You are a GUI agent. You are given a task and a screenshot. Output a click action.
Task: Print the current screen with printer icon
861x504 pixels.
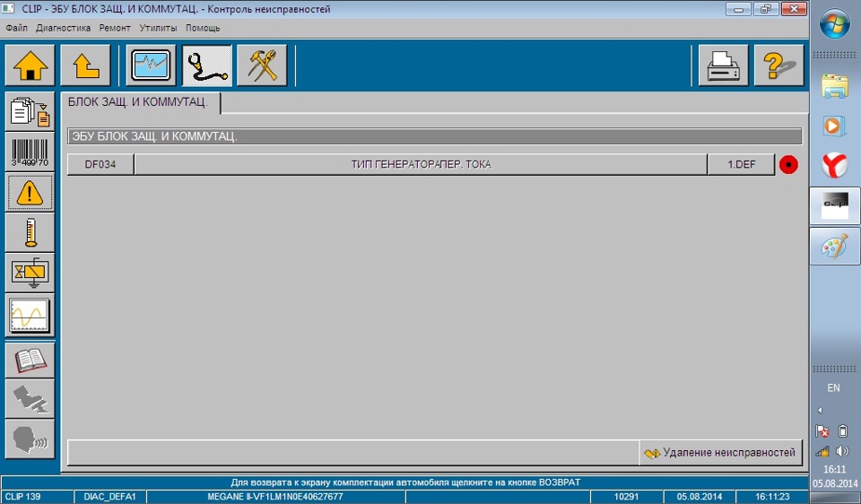click(x=723, y=65)
